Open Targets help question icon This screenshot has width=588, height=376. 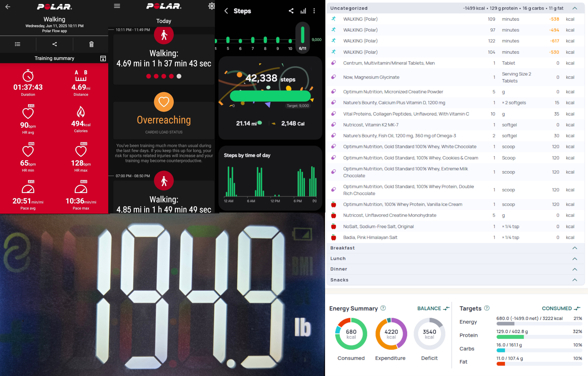point(487,308)
